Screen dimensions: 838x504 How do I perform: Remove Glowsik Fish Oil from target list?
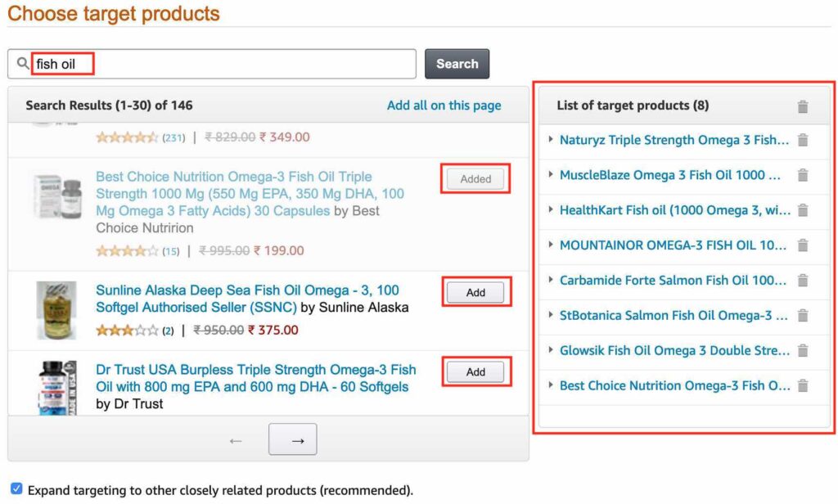(803, 350)
